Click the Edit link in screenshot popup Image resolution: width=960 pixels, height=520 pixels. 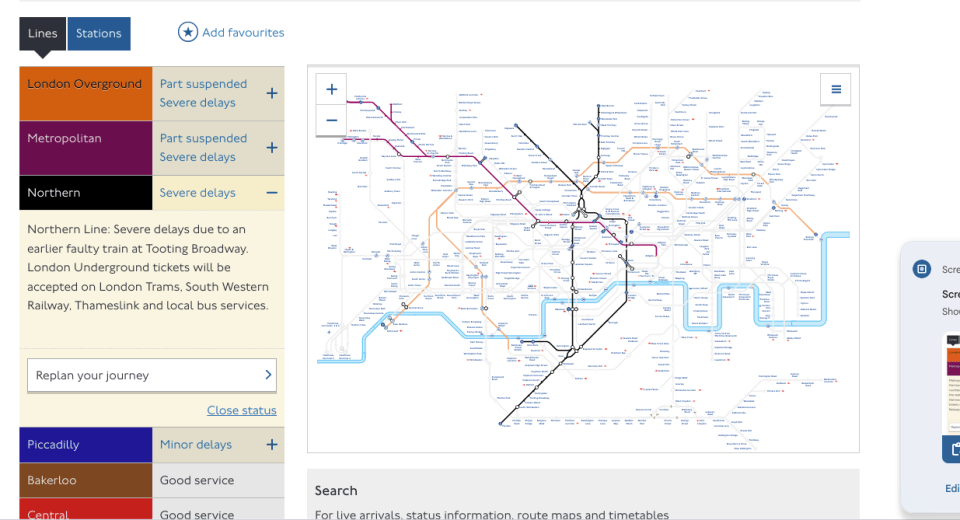(x=952, y=488)
